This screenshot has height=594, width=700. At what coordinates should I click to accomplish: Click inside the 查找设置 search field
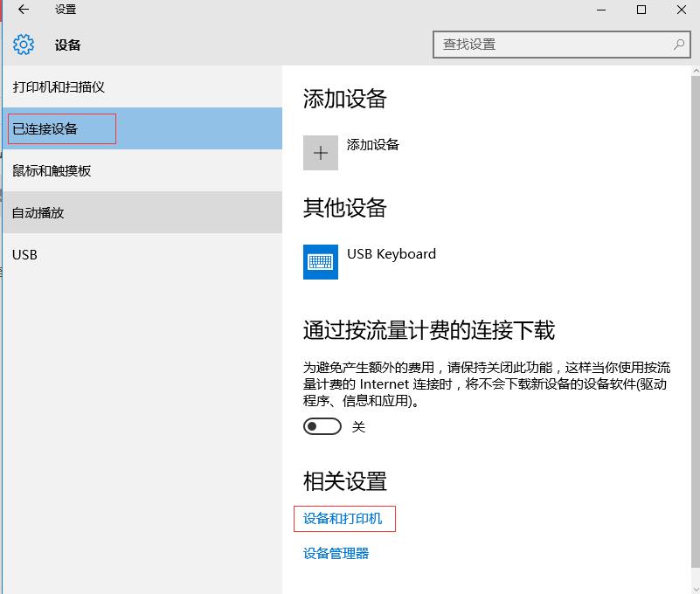(x=551, y=44)
